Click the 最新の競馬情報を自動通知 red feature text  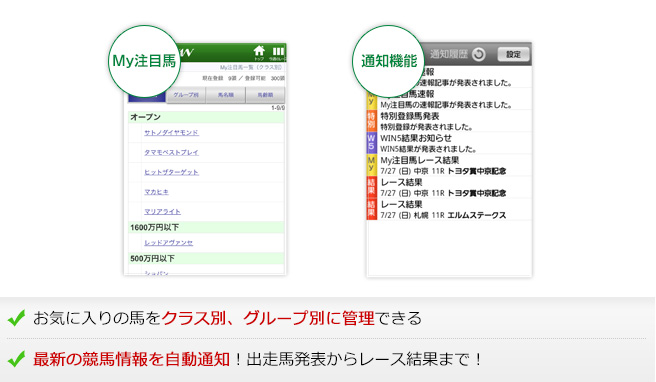pos(131,359)
